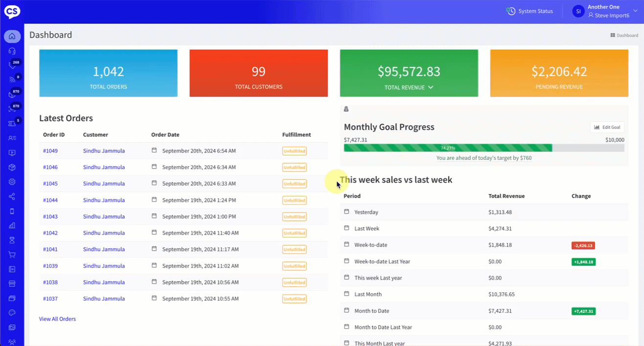The height and width of the screenshot is (346, 644).
Task: Click the ticket icon with badge 5
Action: click(x=12, y=124)
